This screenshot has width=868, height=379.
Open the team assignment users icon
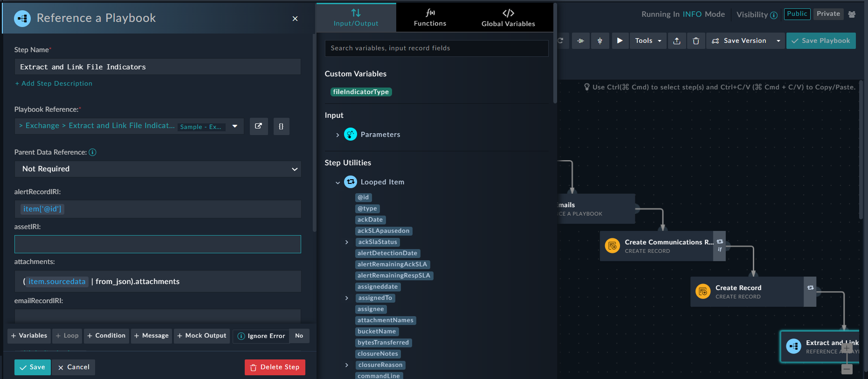(852, 14)
